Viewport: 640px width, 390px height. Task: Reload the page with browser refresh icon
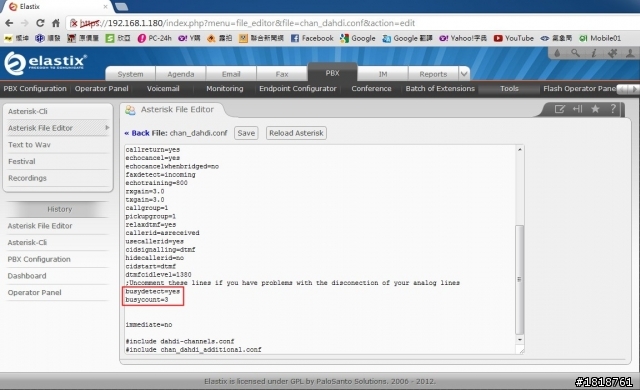pyautogui.click(x=40, y=23)
